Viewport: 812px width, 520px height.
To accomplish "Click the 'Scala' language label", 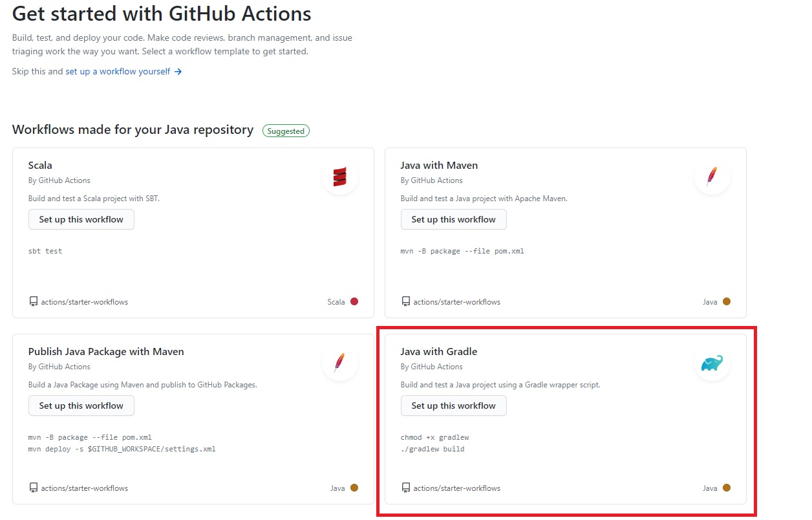I will click(x=336, y=302).
